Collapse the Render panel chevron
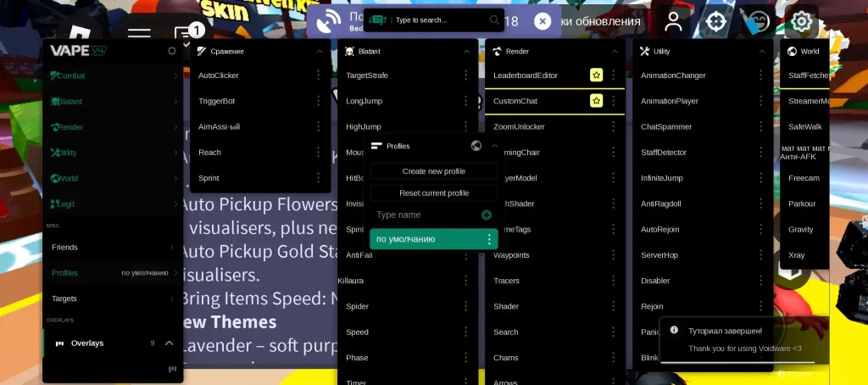868x385 pixels. pyautogui.click(x=615, y=52)
